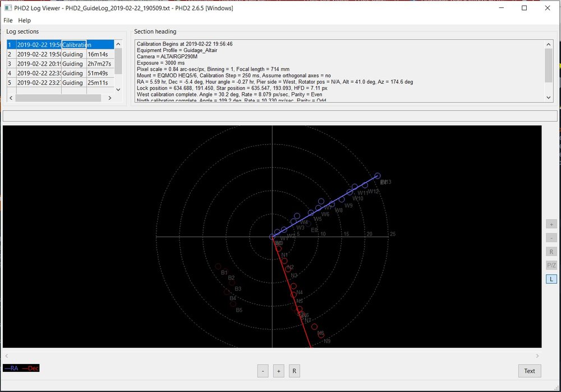Click the horizontal zoom in plus button
The height and width of the screenshot is (392, 561).
(278, 371)
